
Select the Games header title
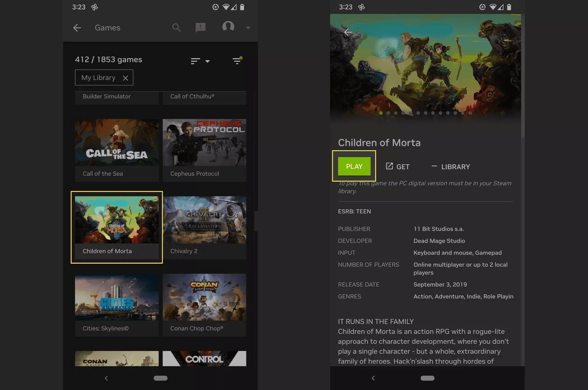(x=107, y=27)
